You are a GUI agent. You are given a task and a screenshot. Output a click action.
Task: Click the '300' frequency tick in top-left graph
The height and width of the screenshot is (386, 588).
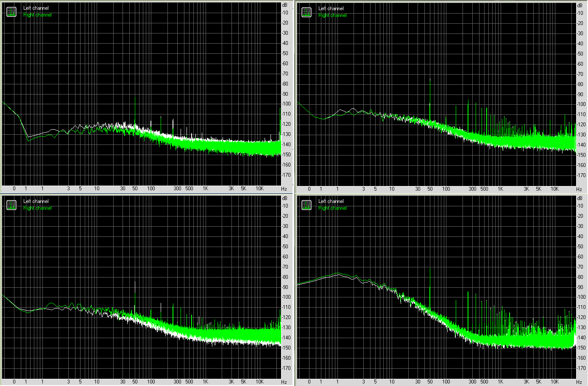point(177,189)
